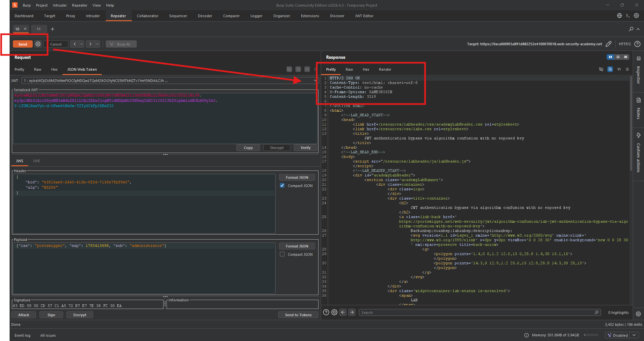Edit the target with pencil icon
Image resolution: width=644 pixels, height=341 pixels.
(609, 44)
